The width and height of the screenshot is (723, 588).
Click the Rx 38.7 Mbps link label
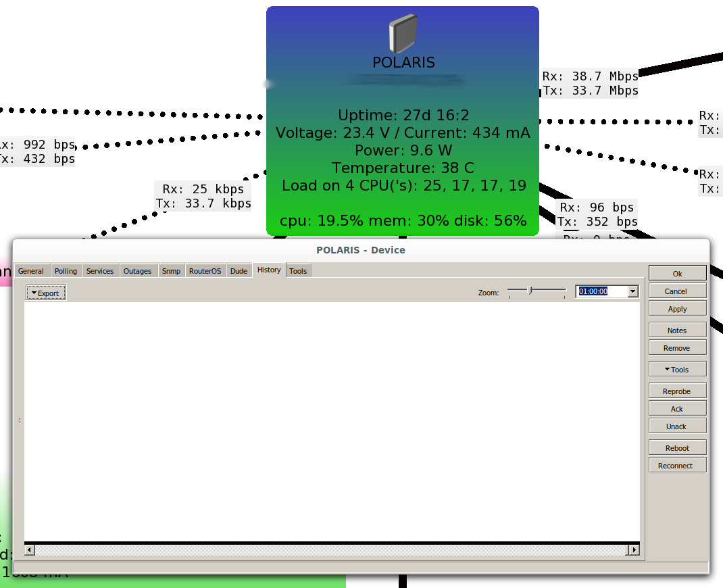pyautogui.click(x=590, y=83)
